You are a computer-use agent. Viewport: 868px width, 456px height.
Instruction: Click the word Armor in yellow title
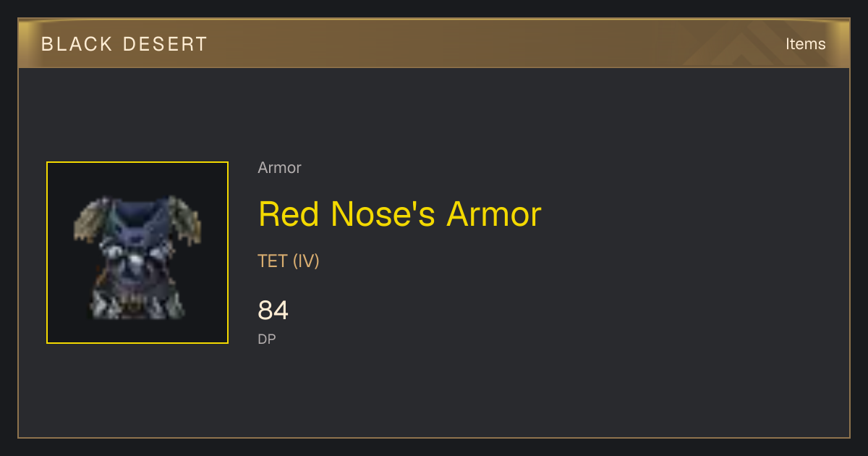point(494,214)
